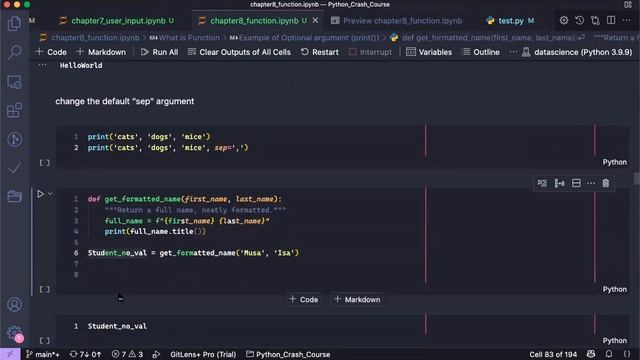Open more cell actions ellipsis

591,183
